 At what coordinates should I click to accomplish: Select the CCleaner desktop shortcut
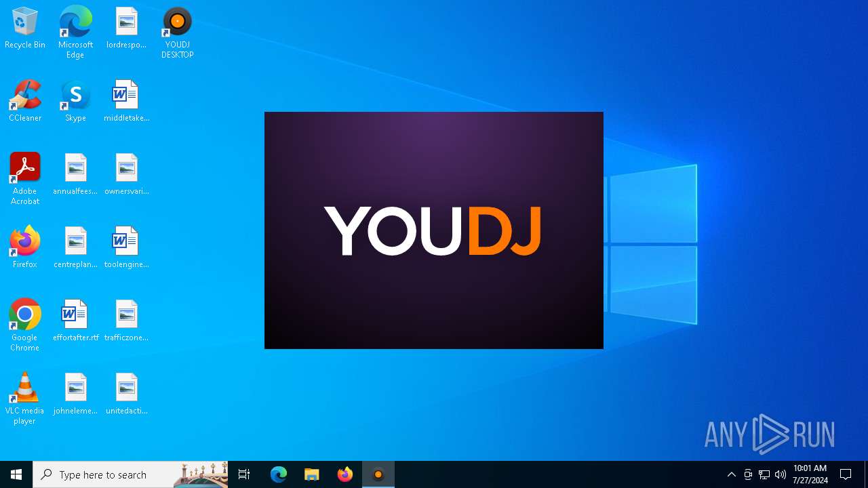tap(25, 101)
